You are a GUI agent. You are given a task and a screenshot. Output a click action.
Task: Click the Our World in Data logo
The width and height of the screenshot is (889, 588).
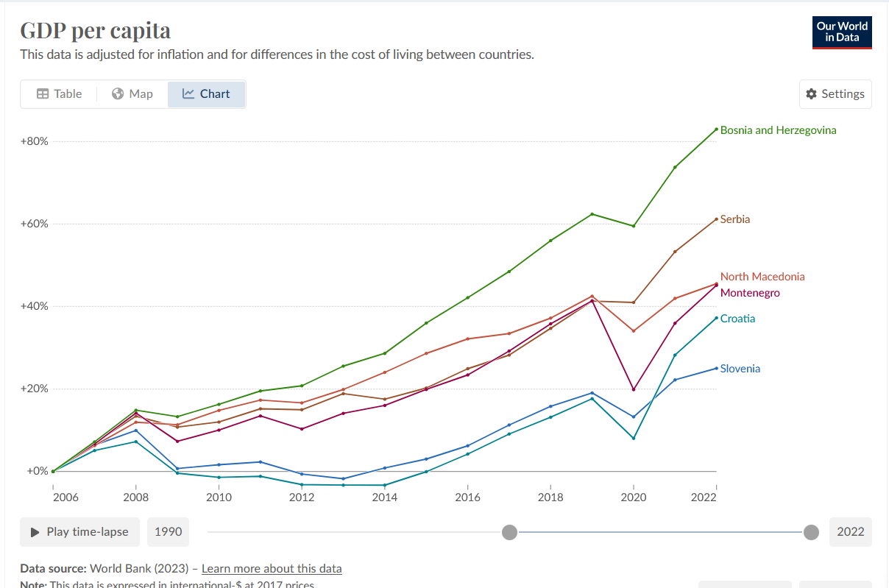[842, 32]
